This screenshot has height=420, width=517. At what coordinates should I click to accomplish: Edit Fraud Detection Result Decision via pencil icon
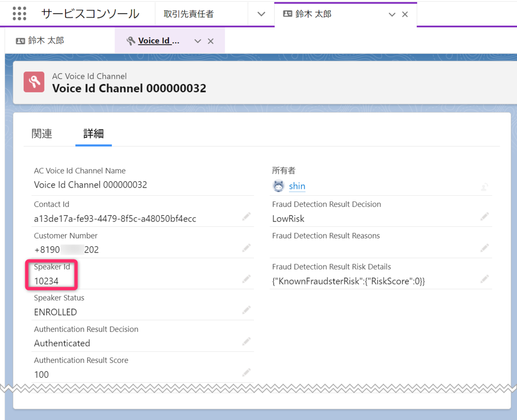(484, 216)
